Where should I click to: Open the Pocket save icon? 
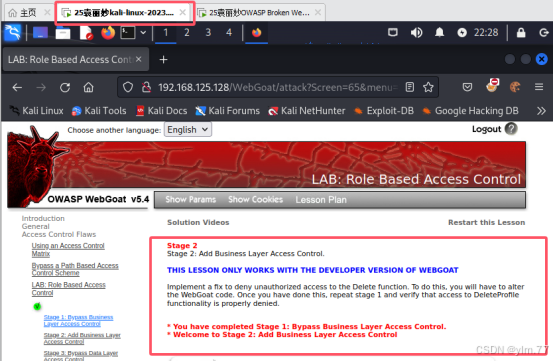pyautogui.click(x=467, y=87)
